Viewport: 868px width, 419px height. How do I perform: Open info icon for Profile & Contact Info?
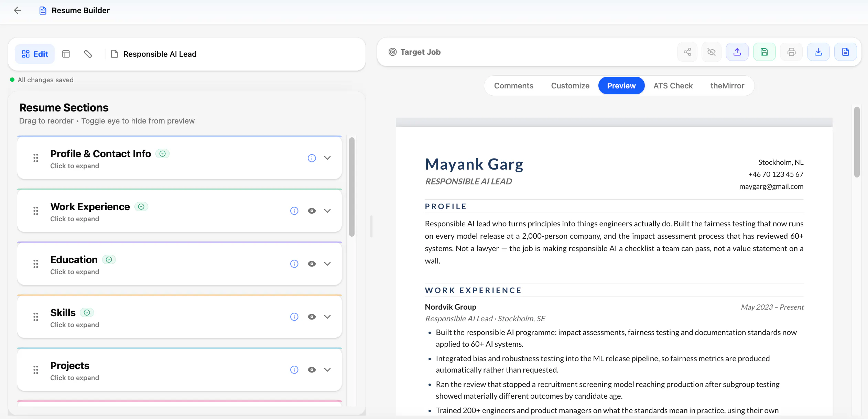click(x=312, y=158)
